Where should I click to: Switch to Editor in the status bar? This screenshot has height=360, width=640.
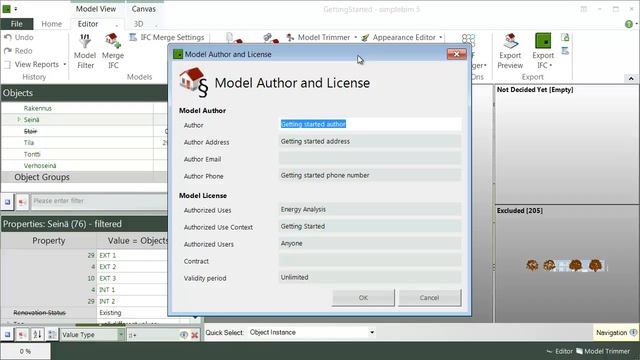[559, 351]
